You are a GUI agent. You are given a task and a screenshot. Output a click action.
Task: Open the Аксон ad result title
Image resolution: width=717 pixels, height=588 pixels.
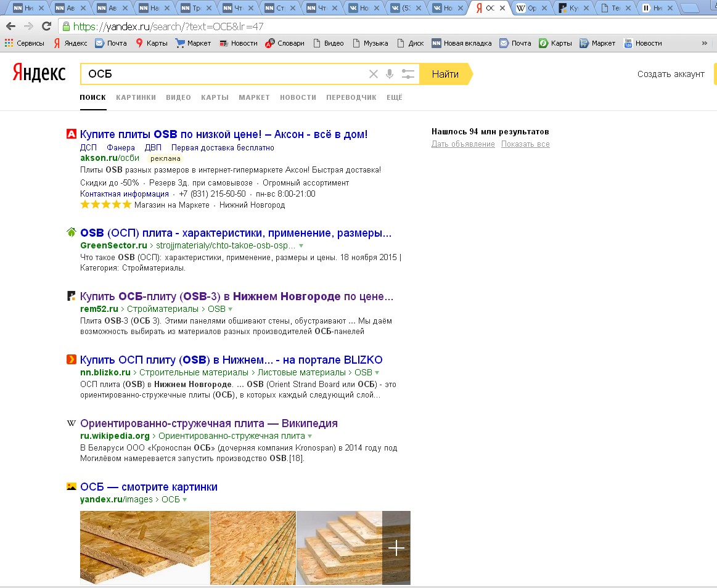coord(224,134)
